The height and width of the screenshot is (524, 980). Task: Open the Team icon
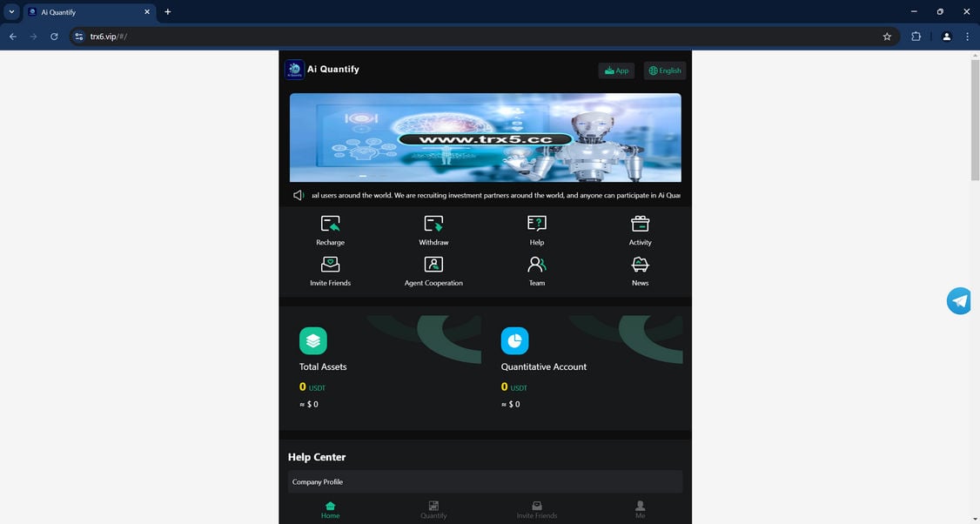[537, 265]
